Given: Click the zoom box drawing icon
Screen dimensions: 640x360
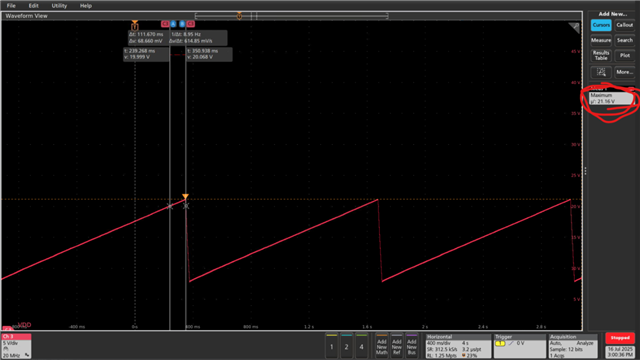Looking at the screenshot, I should pos(601,72).
